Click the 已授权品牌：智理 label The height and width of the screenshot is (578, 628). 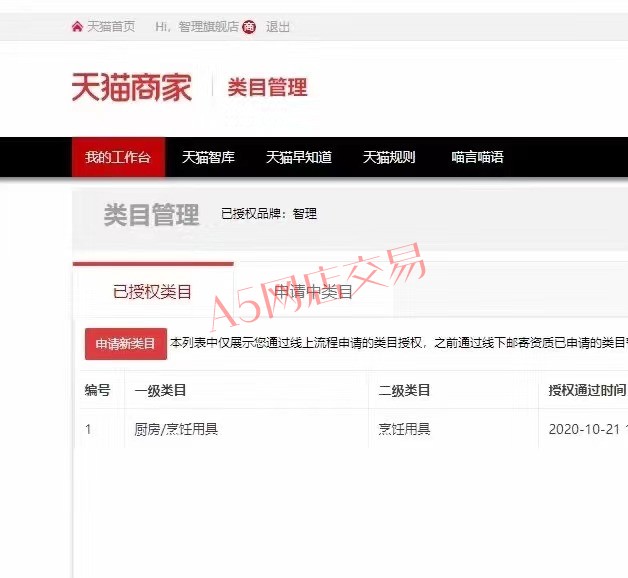tap(269, 213)
